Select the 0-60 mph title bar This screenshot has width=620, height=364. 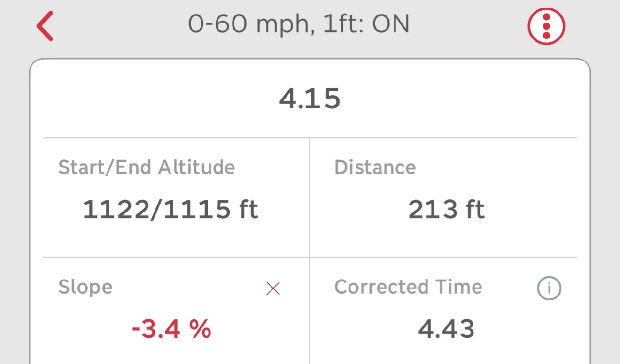click(x=298, y=24)
